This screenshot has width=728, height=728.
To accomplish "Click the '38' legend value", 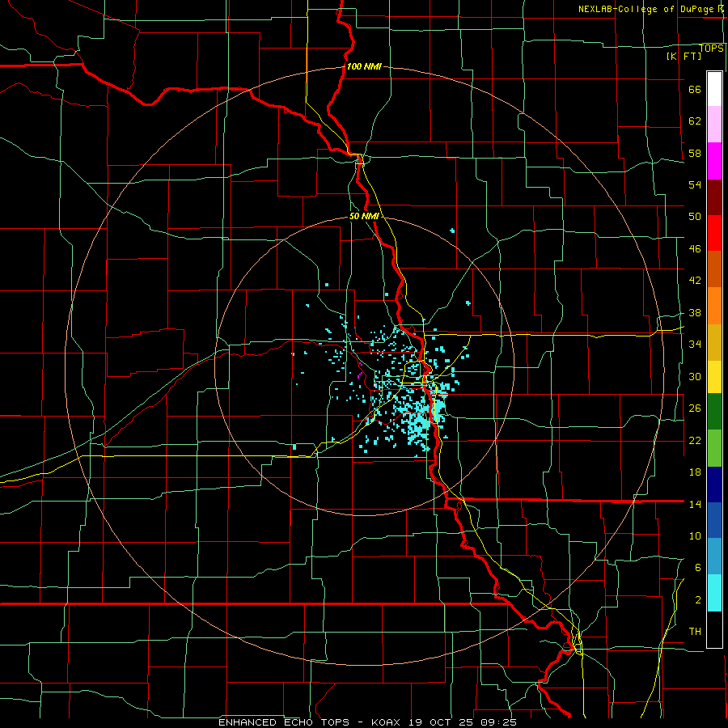I will click(695, 312).
